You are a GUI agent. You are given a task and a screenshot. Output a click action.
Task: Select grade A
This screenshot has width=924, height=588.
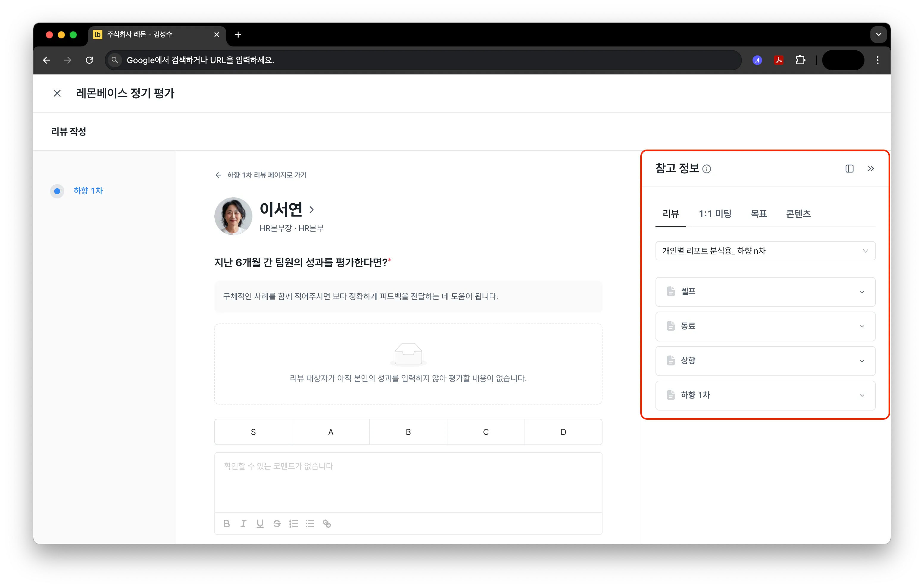click(x=331, y=432)
